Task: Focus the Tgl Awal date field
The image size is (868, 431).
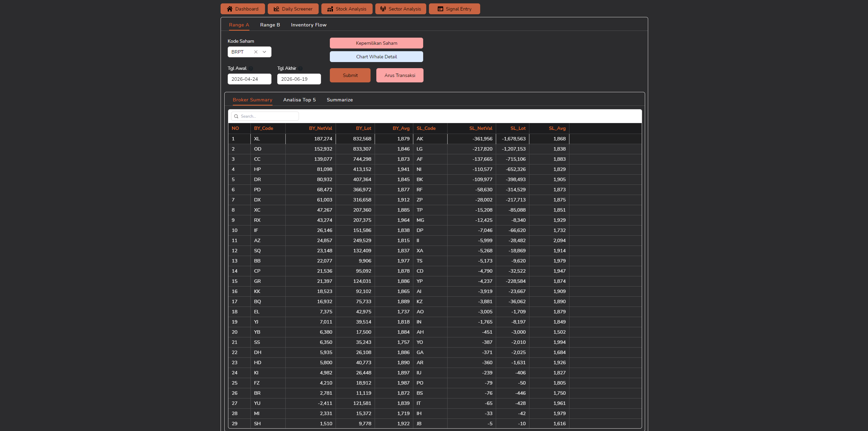Action: click(x=249, y=79)
